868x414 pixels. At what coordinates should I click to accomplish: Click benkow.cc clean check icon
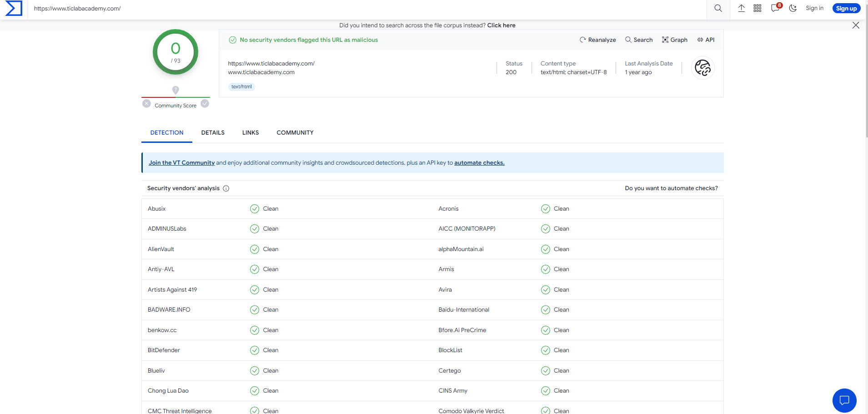tap(255, 330)
